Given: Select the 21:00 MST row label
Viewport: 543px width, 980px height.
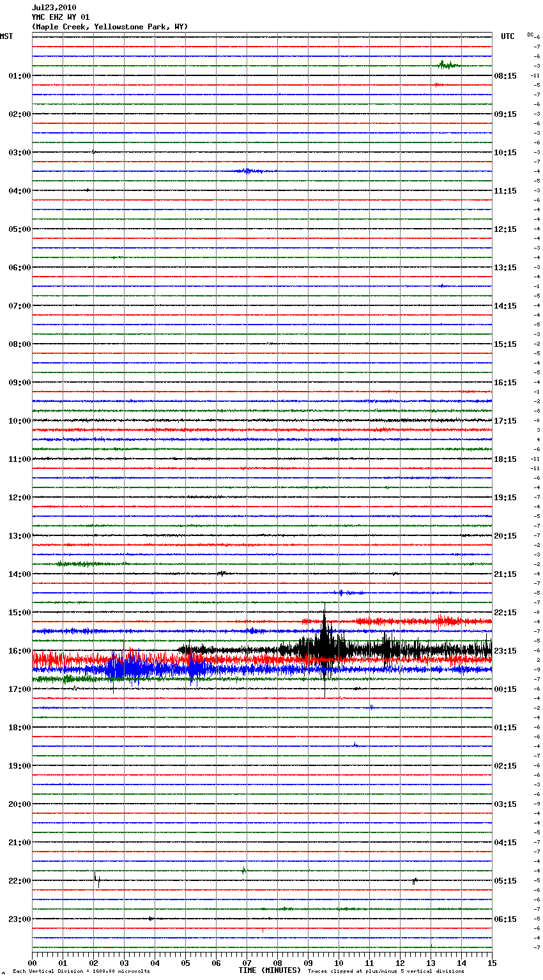Looking at the screenshot, I should click(x=20, y=843).
